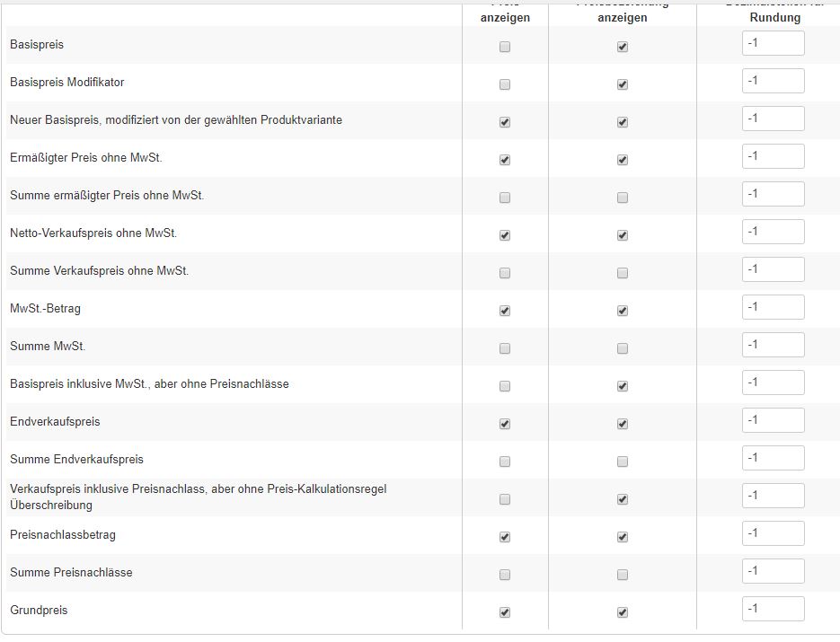This screenshot has width=840, height=642.
Task: Check second checkbox for Summe Verkaufspreis ohne MwSt.
Action: pos(623,273)
